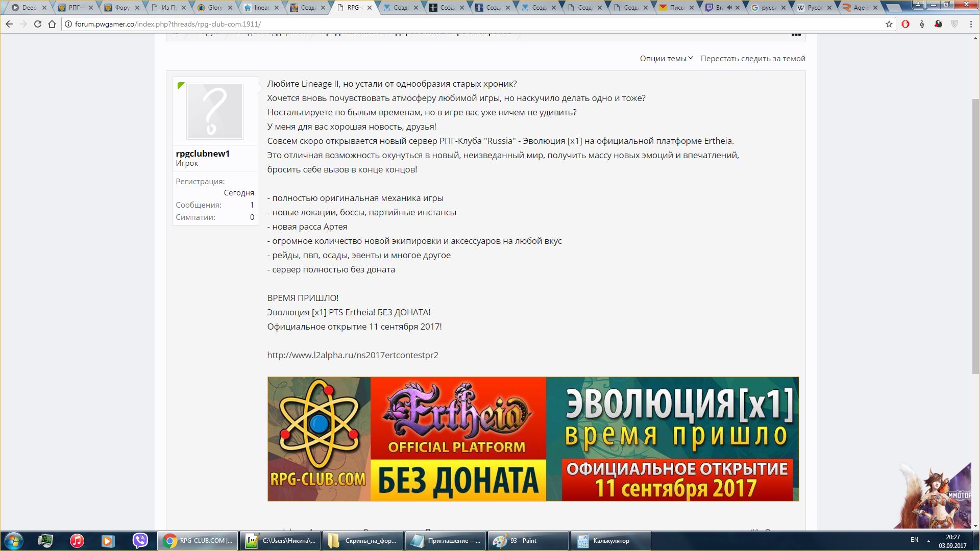The image size is (980, 551).
Task: Close the RPG- active tab
Action: (369, 8)
